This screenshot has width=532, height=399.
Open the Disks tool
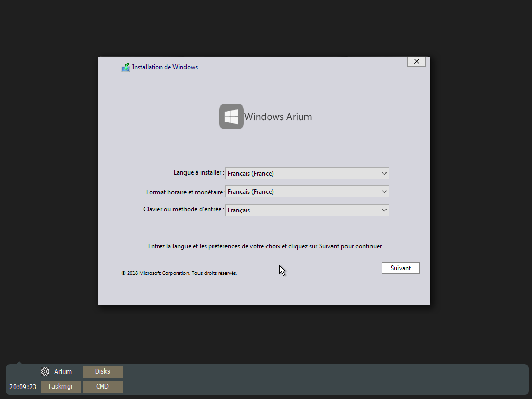(x=103, y=371)
